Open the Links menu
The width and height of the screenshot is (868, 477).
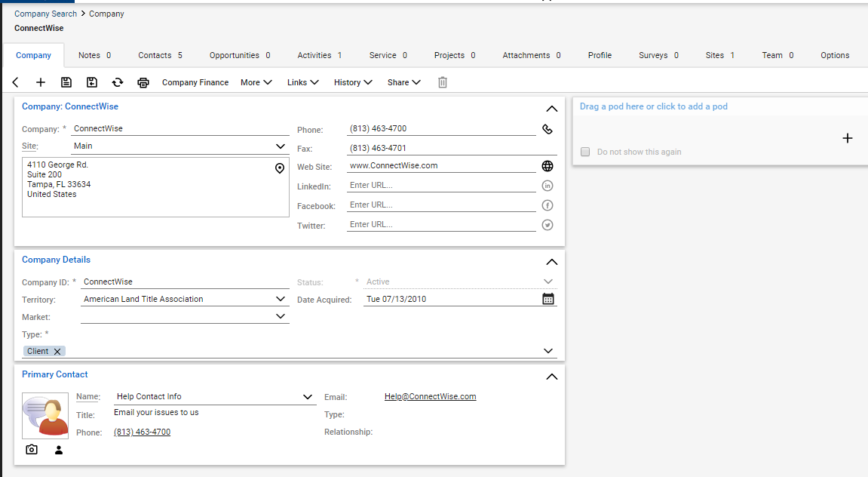[303, 82]
